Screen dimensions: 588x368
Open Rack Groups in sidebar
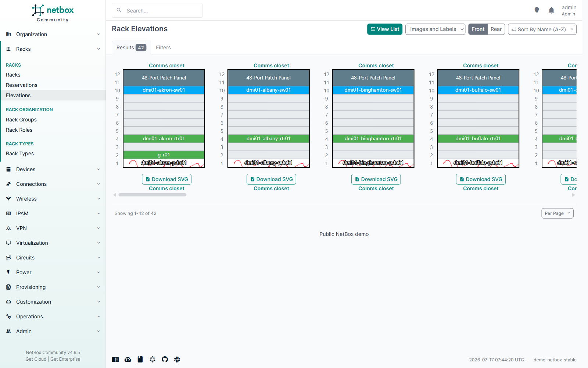21,120
